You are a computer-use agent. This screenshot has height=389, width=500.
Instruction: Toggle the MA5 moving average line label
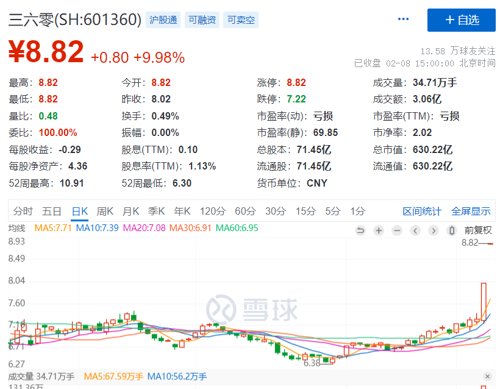[x=53, y=228]
